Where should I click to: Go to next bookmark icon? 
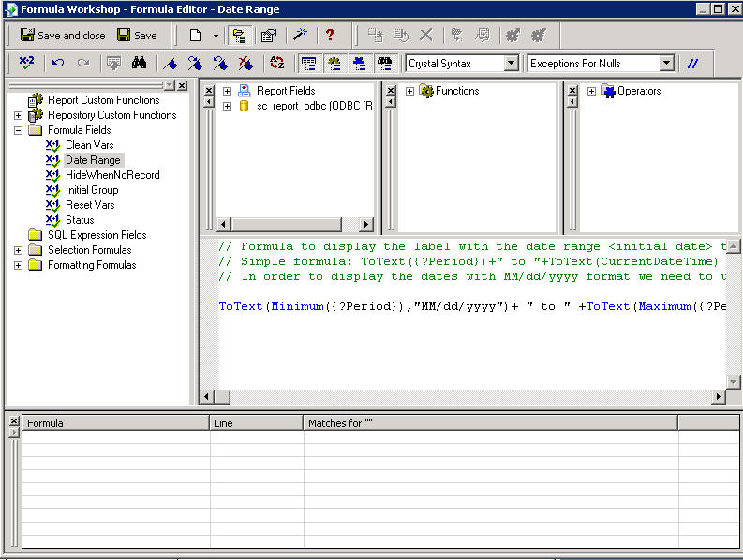[195, 63]
